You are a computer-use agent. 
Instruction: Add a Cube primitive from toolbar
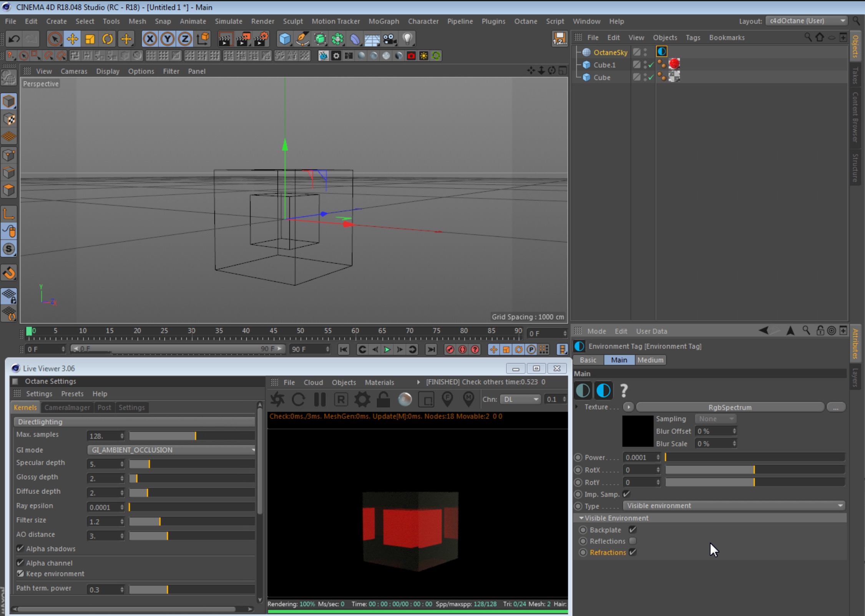[285, 39]
